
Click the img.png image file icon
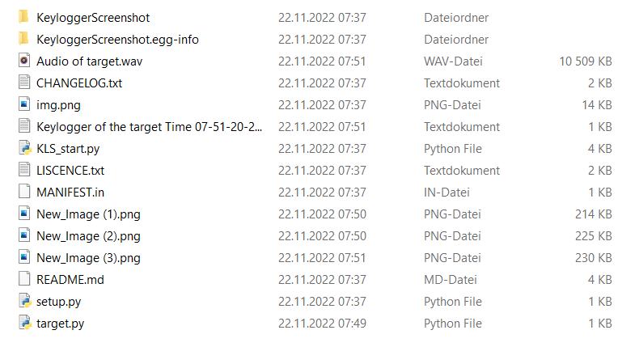coord(24,104)
